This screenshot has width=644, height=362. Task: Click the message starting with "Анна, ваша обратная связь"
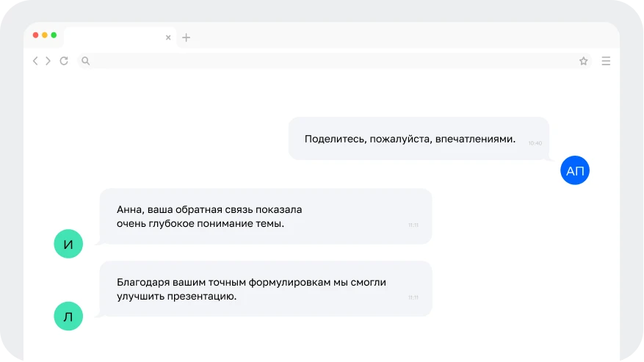point(209,217)
